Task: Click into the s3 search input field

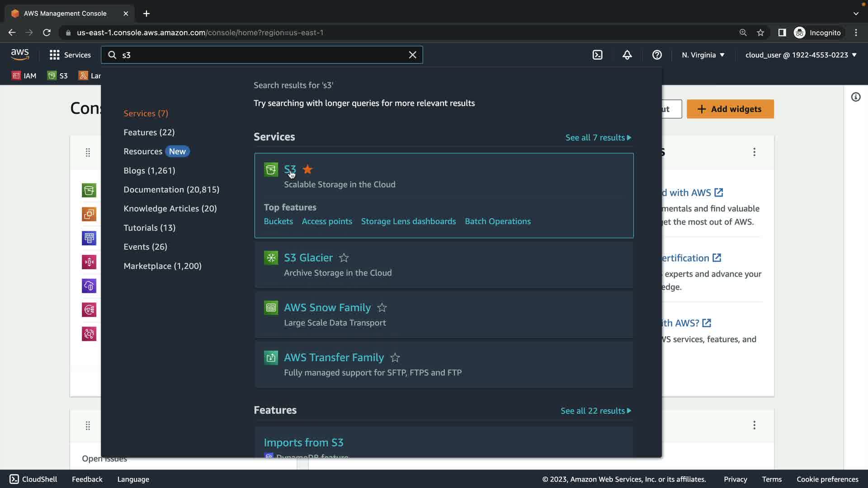Action: pyautogui.click(x=262, y=55)
